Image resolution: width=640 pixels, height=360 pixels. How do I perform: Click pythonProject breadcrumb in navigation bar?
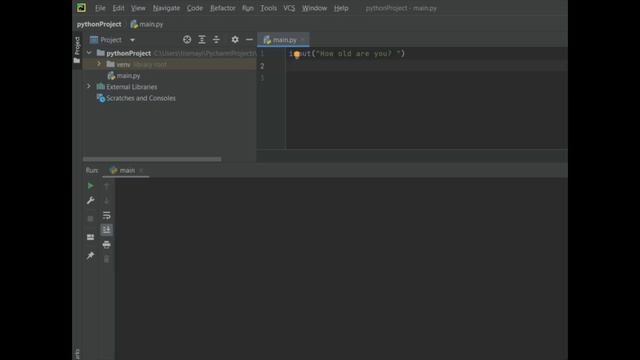(x=99, y=24)
